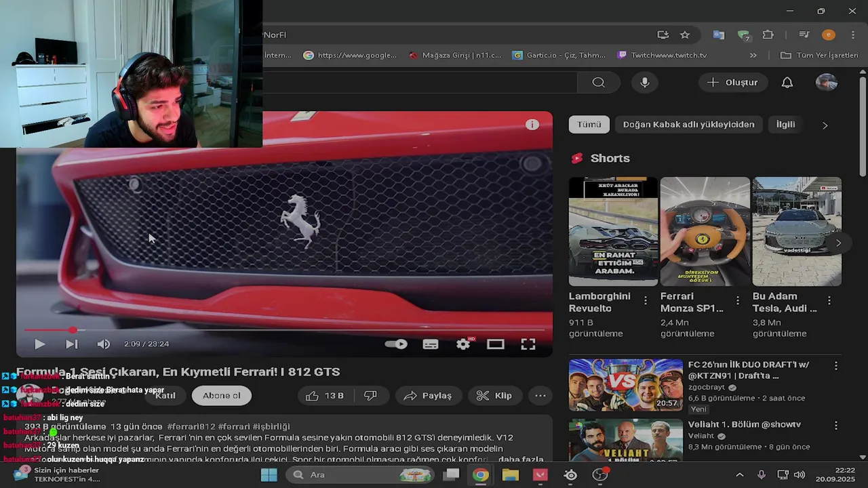Play the paused YouTube video
The image size is (868, 488).
pos(39,344)
